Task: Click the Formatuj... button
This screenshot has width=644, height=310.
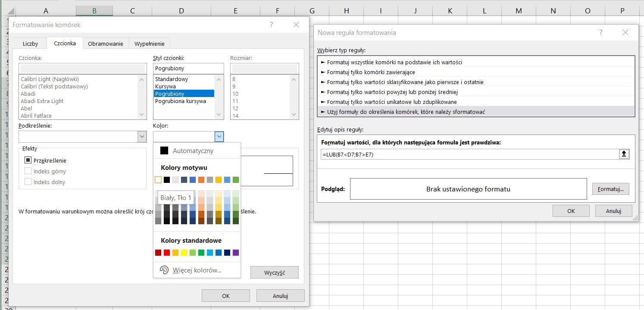Action: (610, 189)
